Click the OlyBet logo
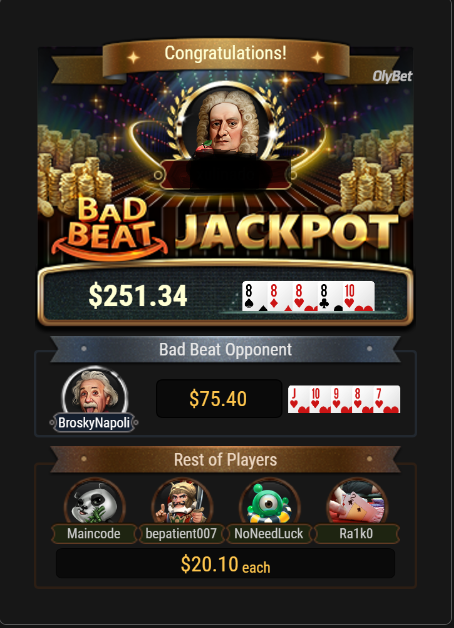 [x=392, y=76]
